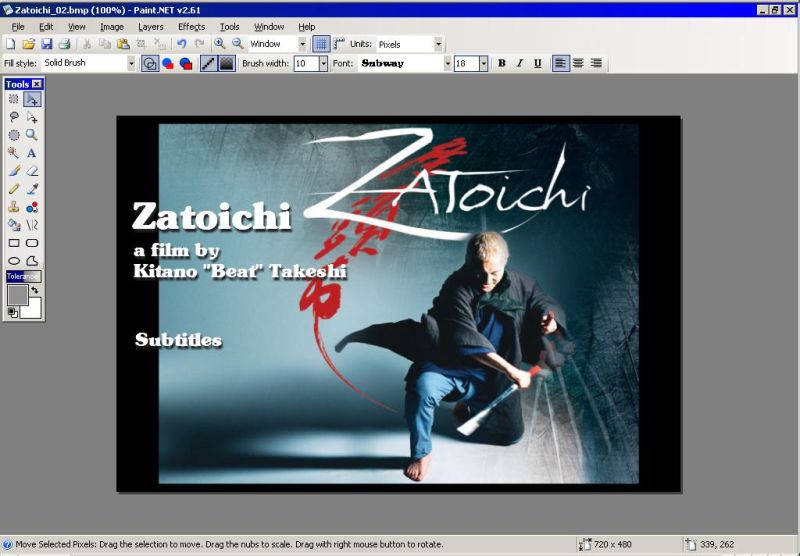Image resolution: width=800 pixels, height=556 pixels.
Task: Reset colors to black and white
Action: [x=12, y=313]
